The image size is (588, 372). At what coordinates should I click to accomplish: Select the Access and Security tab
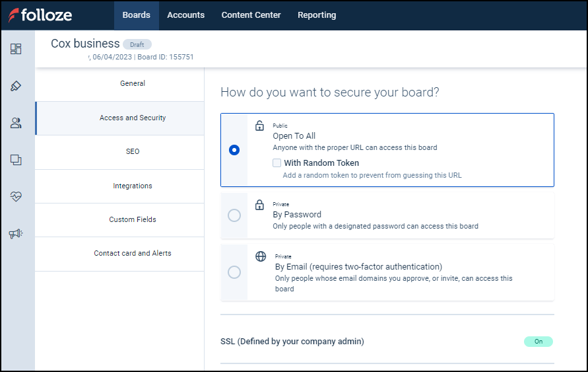point(120,118)
